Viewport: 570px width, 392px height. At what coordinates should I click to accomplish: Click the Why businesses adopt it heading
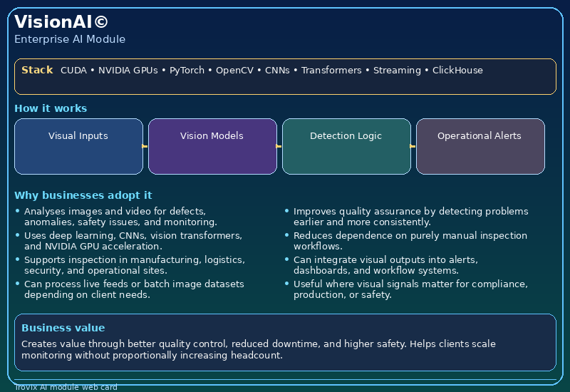(83, 195)
